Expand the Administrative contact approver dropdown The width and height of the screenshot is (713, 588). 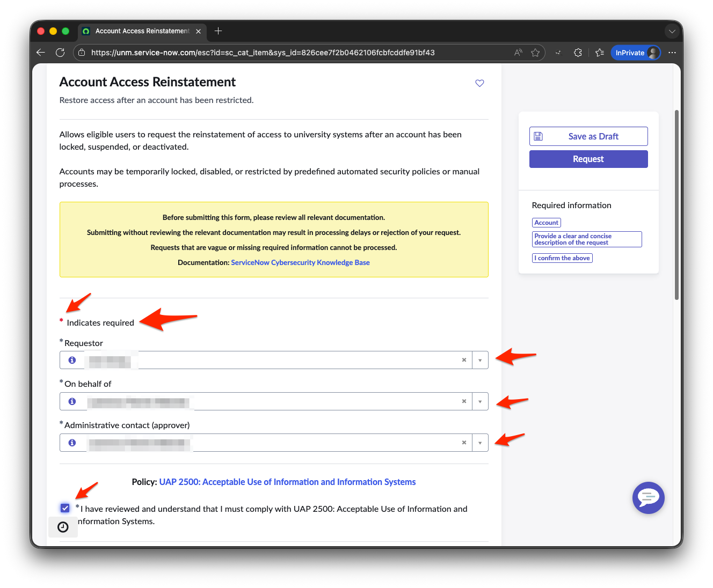[480, 442]
